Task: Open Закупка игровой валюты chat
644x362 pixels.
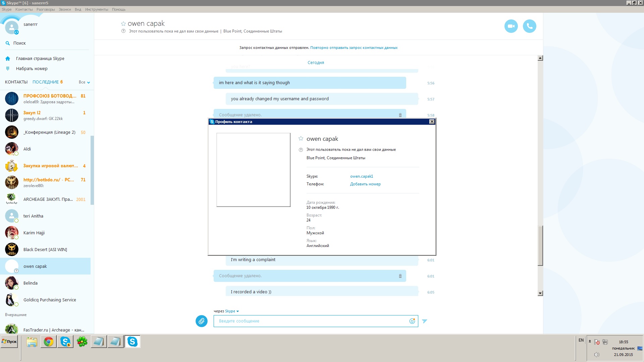Action: point(45,166)
